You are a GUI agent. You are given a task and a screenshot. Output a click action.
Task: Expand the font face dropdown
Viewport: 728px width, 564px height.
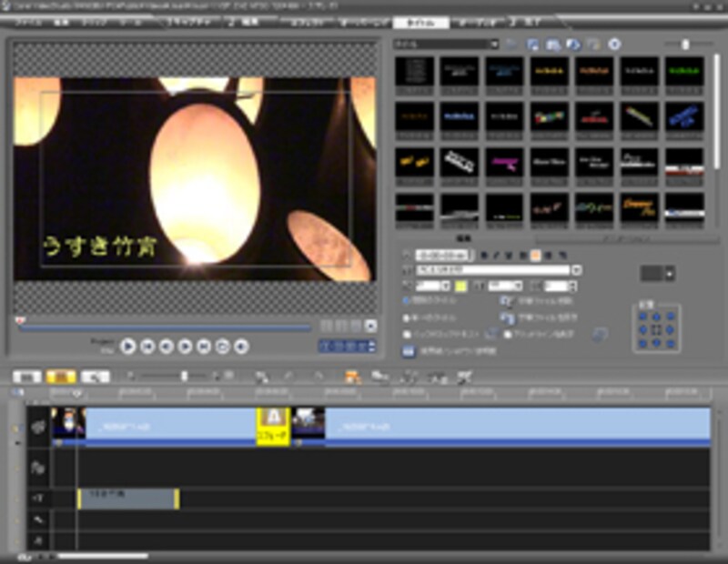pyautogui.click(x=576, y=270)
